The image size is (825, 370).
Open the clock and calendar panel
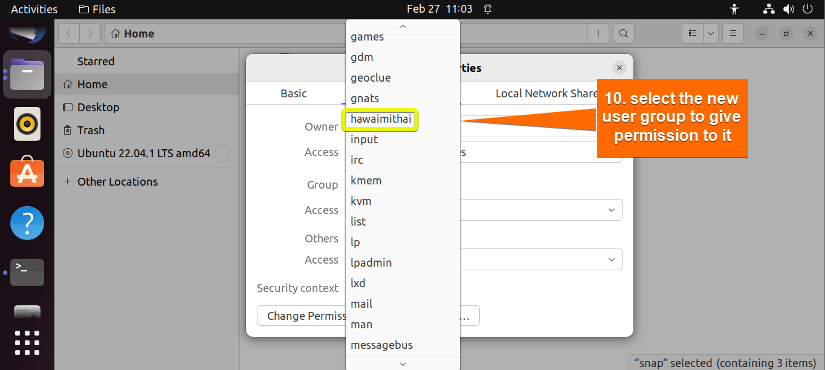440,9
